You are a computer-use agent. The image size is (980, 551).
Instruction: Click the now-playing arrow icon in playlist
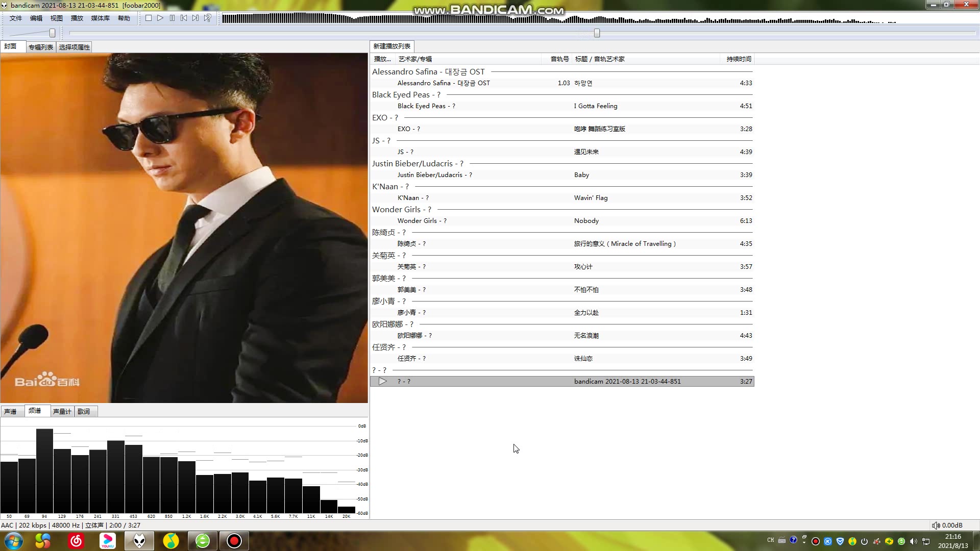[383, 382]
